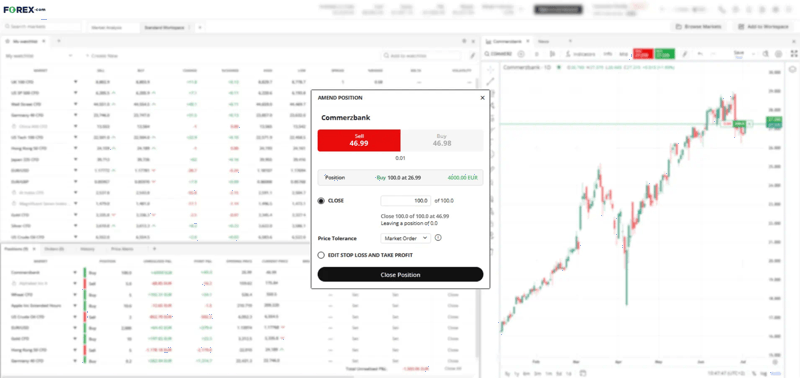Toggle chart fullscreen icon
800x378 pixels.
point(794,54)
